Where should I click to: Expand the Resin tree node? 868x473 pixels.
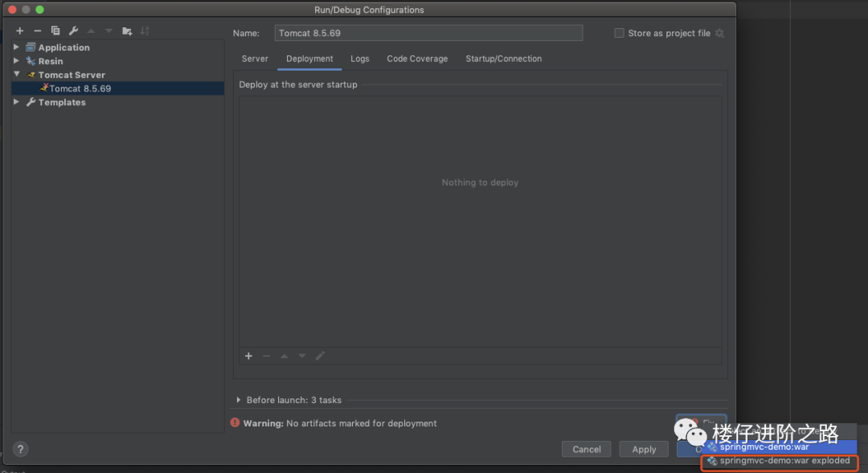point(17,61)
